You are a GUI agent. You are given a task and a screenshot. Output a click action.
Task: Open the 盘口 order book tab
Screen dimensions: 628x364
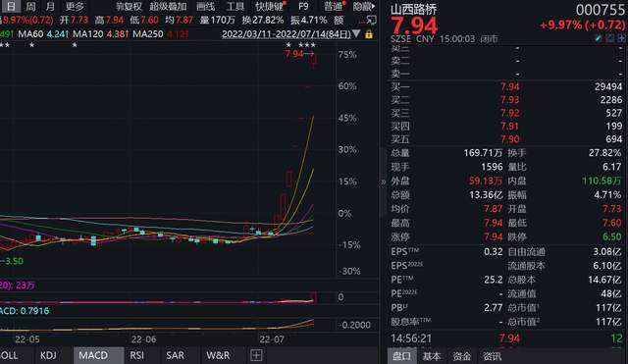pyautogui.click(x=401, y=356)
